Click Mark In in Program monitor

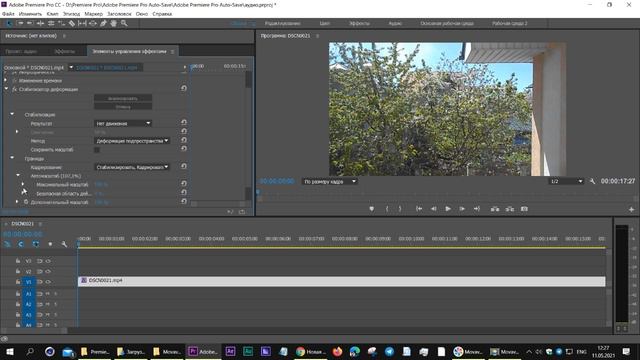pos(387,209)
